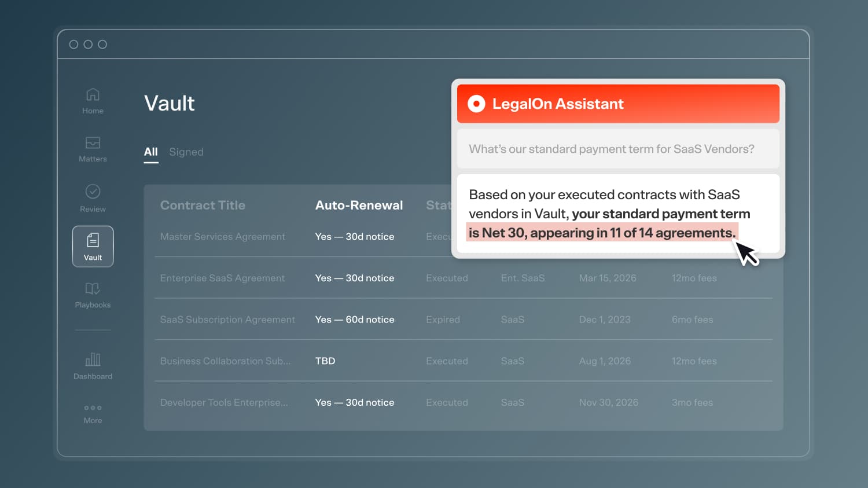Click the Vault page heading
The image size is (868, 488).
[x=170, y=103]
